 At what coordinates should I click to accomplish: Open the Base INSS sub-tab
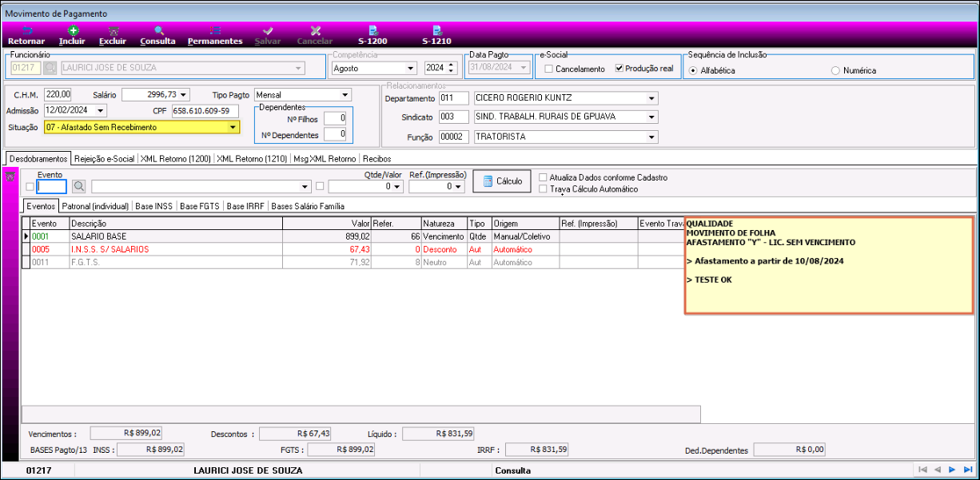(153, 206)
